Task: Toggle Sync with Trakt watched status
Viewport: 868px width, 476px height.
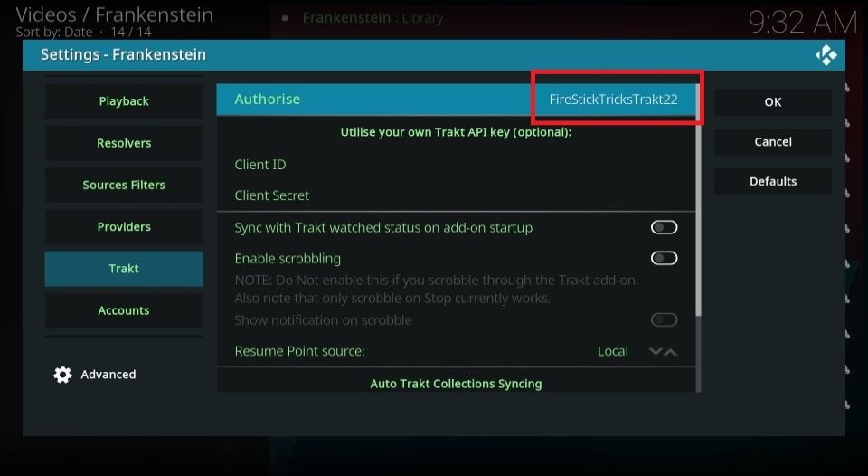Action: 664,227
